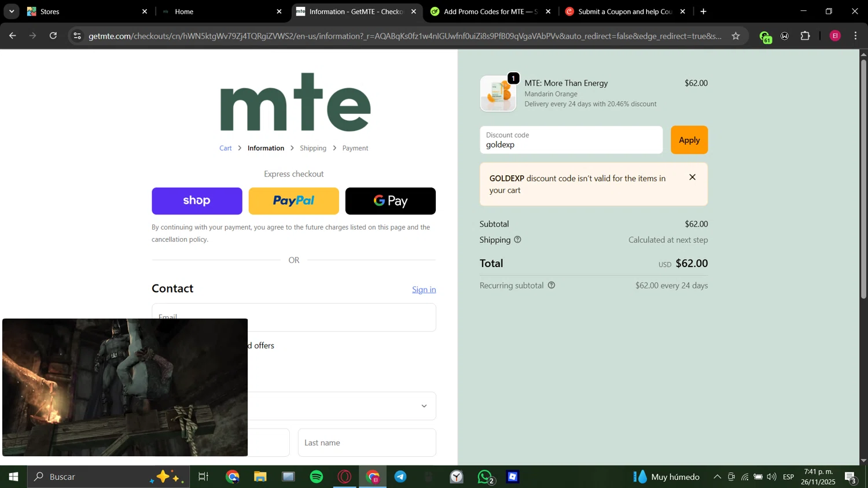This screenshot has height=488, width=868.
Task: Open WhatsApp from the taskbar
Action: pyautogui.click(x=485, y=476)
